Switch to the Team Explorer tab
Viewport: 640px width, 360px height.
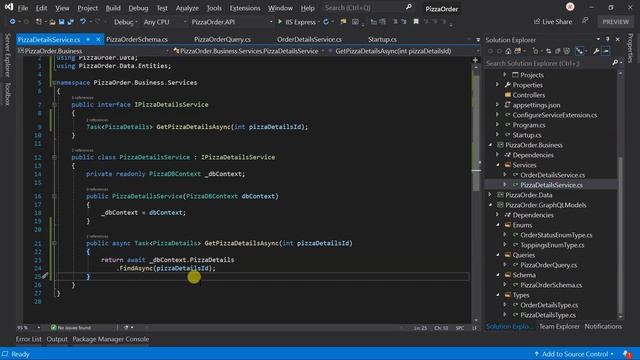point(559,327)
